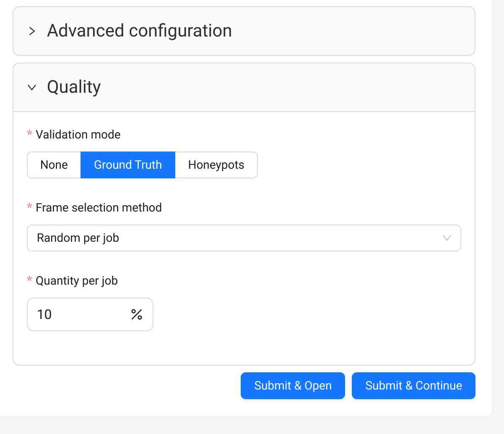The image size is (504, 434).
Task: Click the Quality section chevron icon
Action: [x=32, y=88]
